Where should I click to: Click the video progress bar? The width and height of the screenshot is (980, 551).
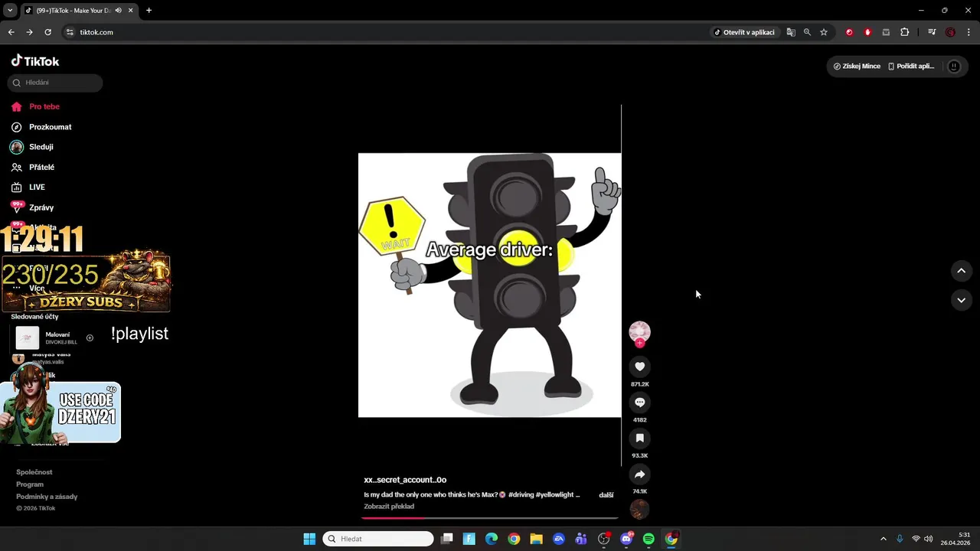(490, 518)
